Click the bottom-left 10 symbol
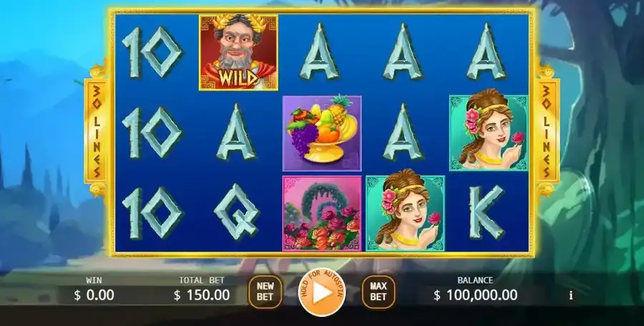Image resolution: width=644 pixels, height=326 pixels. [x=152, y=213]
